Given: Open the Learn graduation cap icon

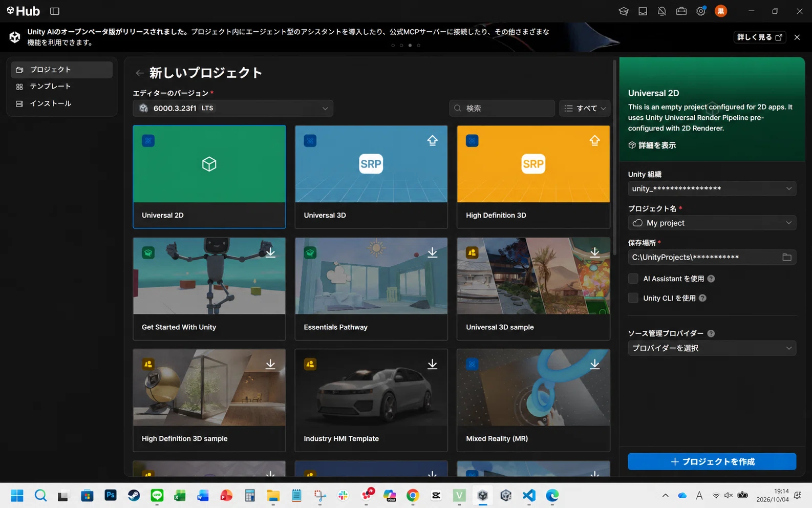Looking at the screenshot, I should [x=623, y=11].
